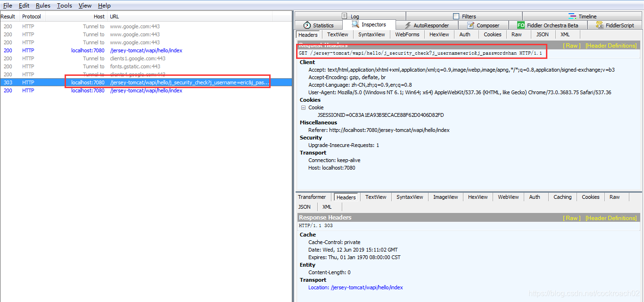Click the green FO Orchestra icon
The width and height of the screenshot is (644, 302).
(x=521, y=25)
